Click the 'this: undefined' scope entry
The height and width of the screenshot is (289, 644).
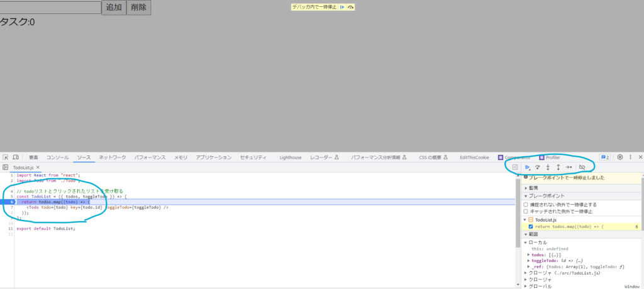click(x=550, y=249)
